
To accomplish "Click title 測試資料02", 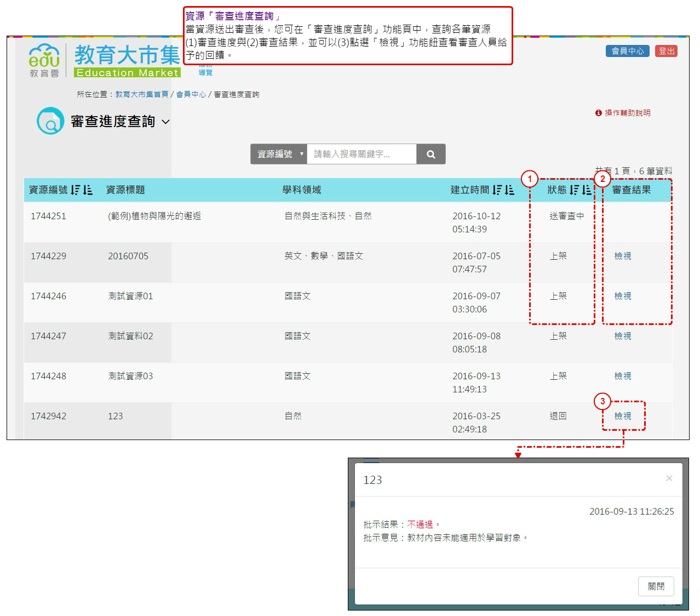I will 130,336.
